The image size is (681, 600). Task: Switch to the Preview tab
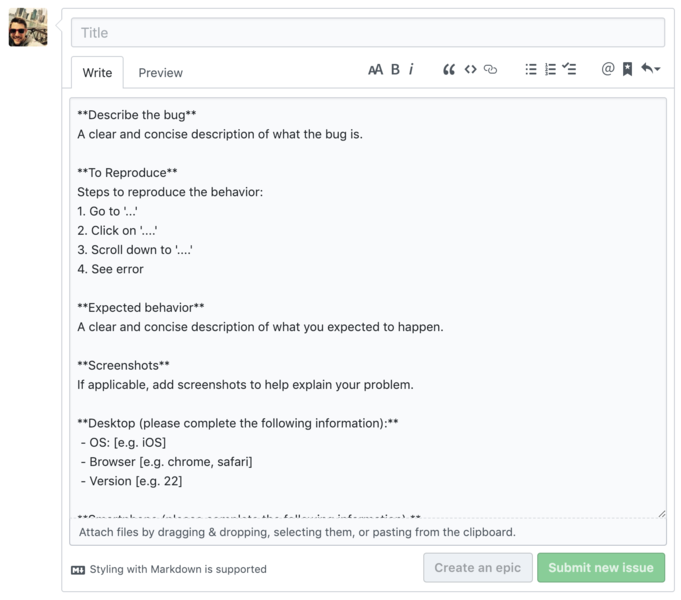pos(161,73)
